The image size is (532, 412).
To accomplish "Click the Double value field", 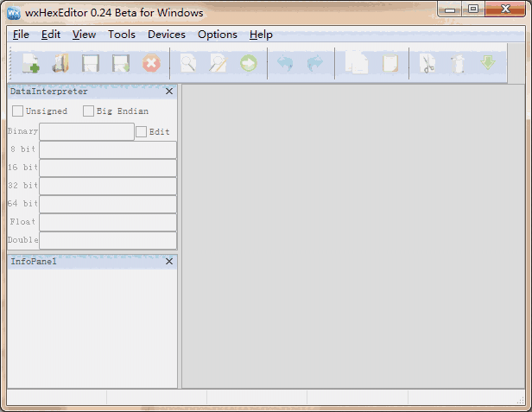I will click(x=108, y=240).
